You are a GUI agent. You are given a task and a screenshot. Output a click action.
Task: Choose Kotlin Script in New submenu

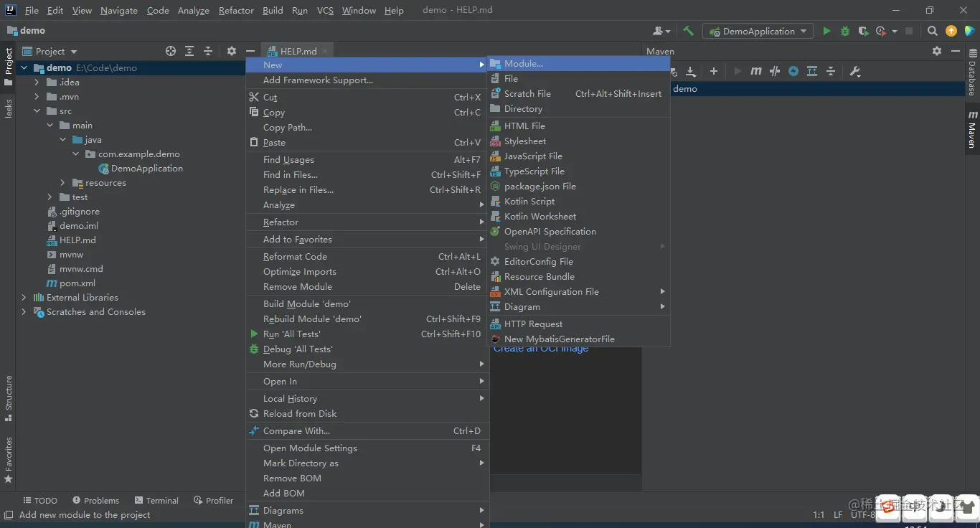[529, 202]
